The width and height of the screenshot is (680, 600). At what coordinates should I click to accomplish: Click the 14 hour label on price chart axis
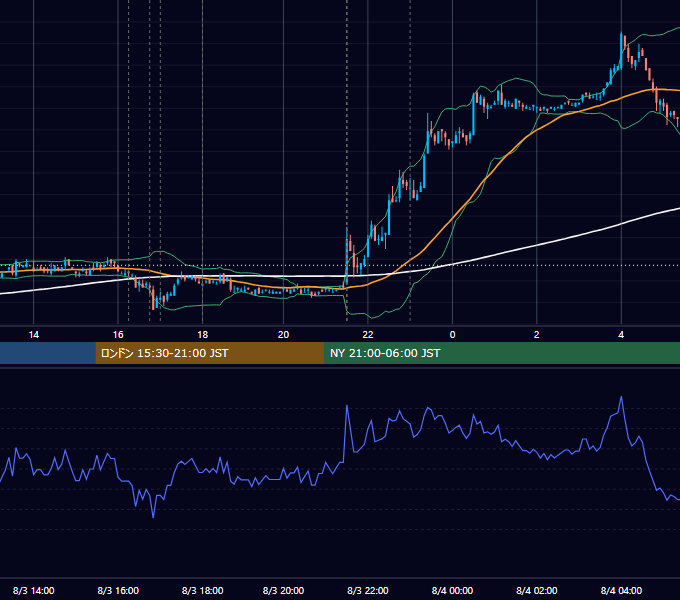click(33, 335)
